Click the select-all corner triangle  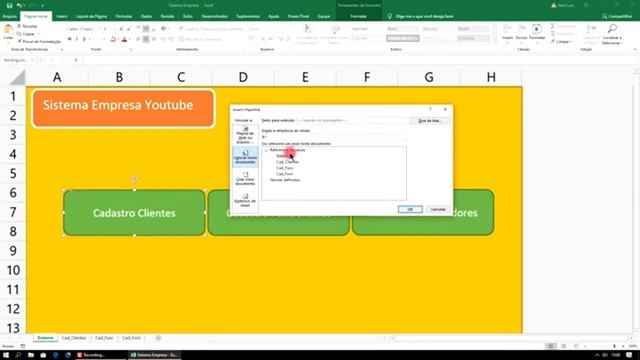coord(17,77)
